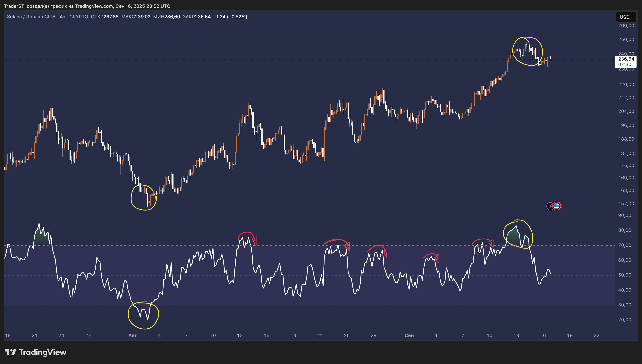Click the 250,00 price scale label
The width and height of the screenshot is (642, 364).
point(626,39)
